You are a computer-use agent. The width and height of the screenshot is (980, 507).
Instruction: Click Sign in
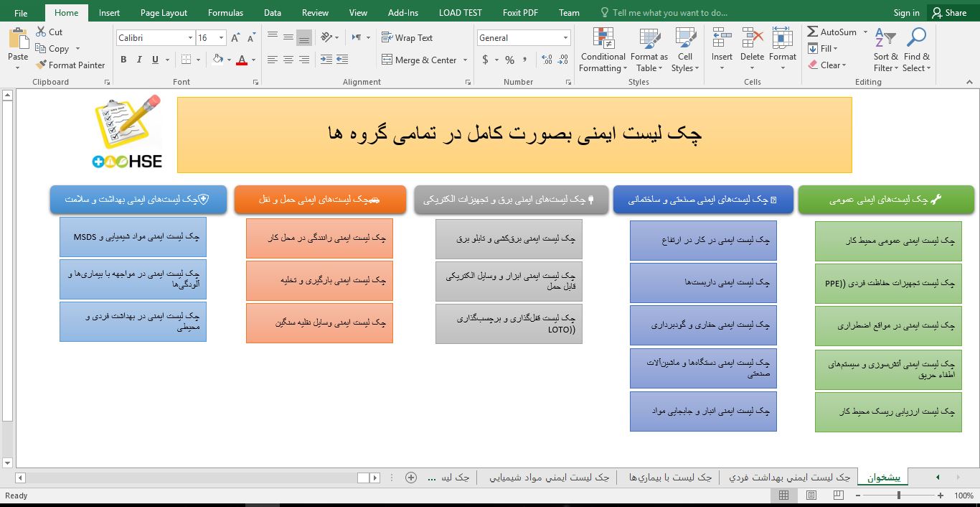coord(906,12)
